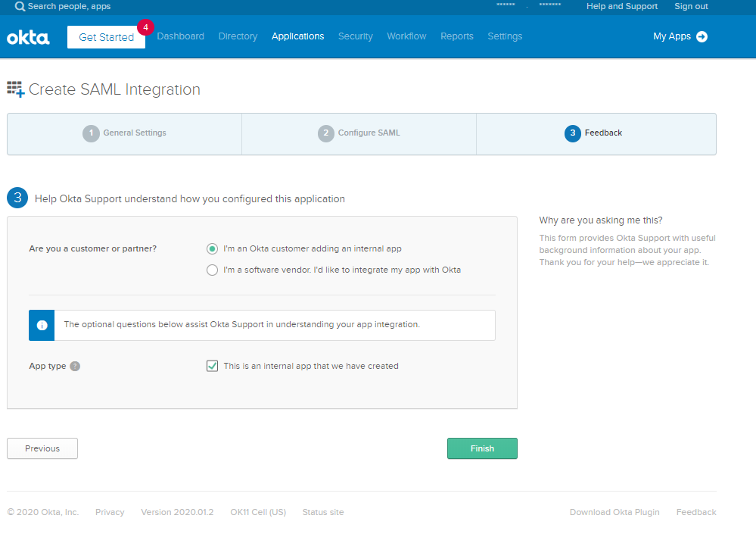Click Download Okta Plugin link
This screenshot has width=756, height=534.
coord(614,512)
